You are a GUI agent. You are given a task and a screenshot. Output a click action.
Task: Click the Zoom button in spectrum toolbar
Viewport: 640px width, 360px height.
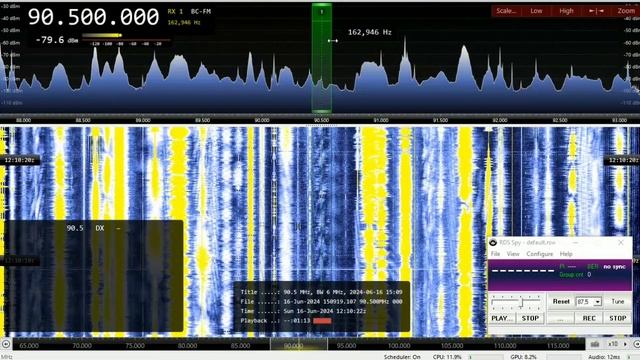coord(626,11)
